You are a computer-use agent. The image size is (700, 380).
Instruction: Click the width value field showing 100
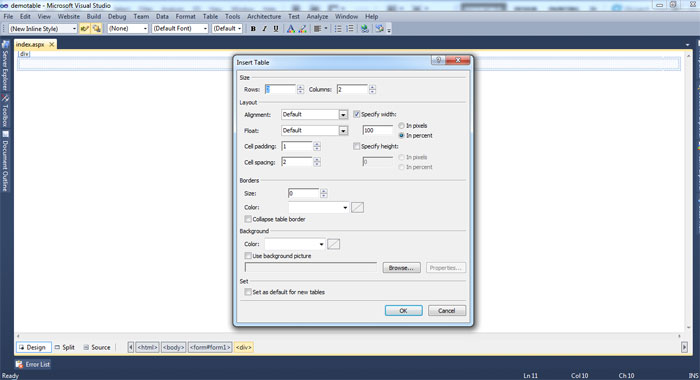(x=378, y=130)
